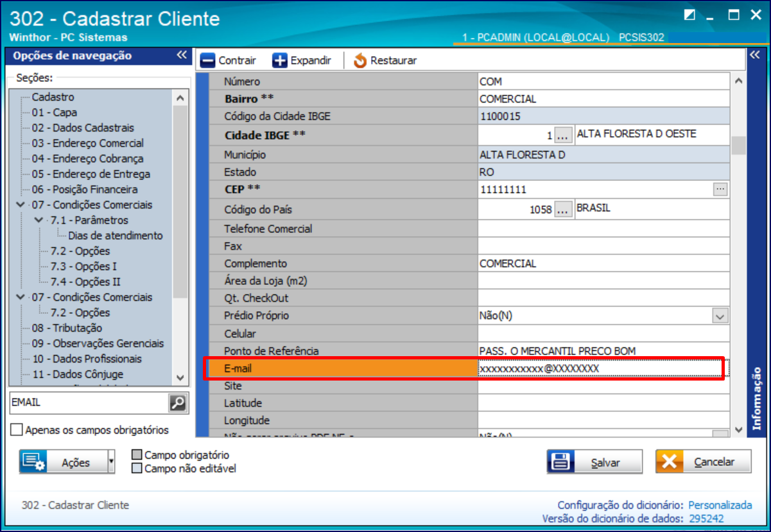Click the Expandir plus icon
This screenshot has width=771, height=532.
[x=280, y=60]
